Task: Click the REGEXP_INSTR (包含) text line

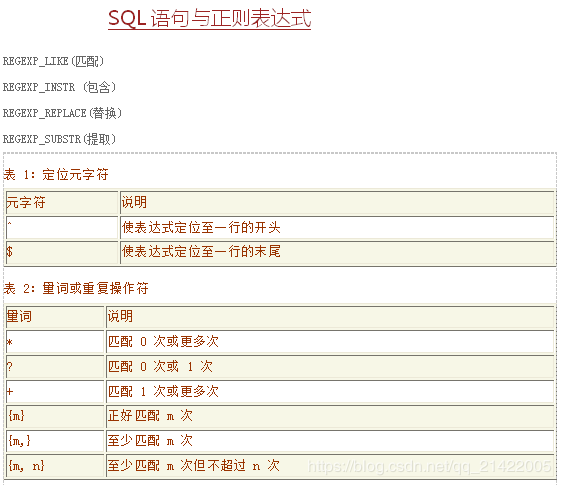Action: (59, 87)
